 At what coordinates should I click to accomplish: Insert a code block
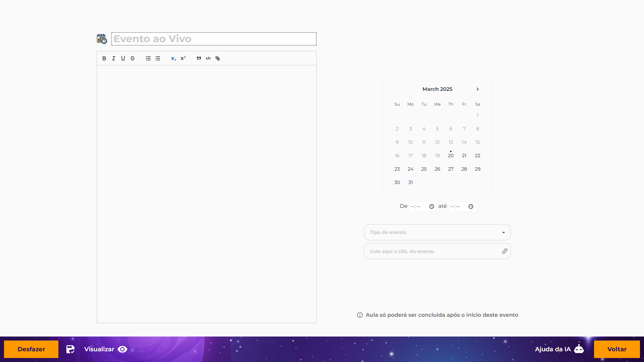[x=208, y=58]
